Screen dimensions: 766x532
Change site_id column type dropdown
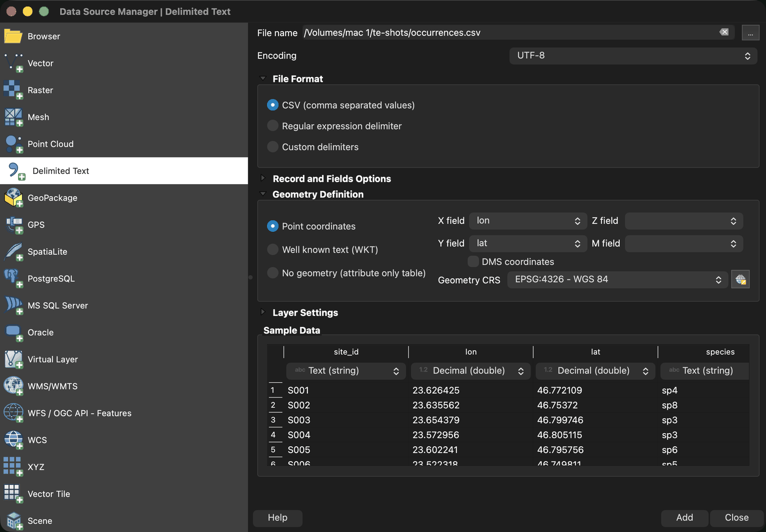point(346,371)
